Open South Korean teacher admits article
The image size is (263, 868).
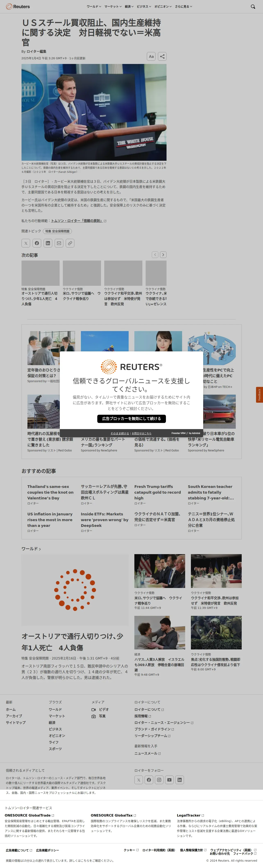[x=211, y=492]
